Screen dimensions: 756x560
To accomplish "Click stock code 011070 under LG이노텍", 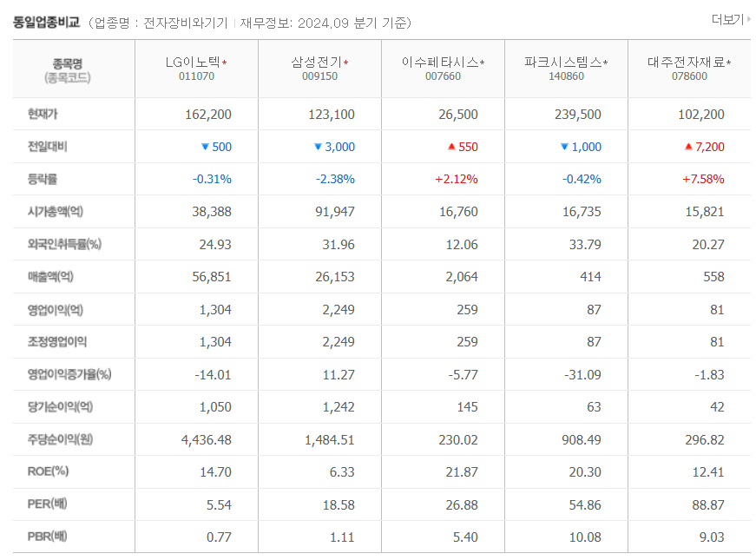I will tap(196, 77).
